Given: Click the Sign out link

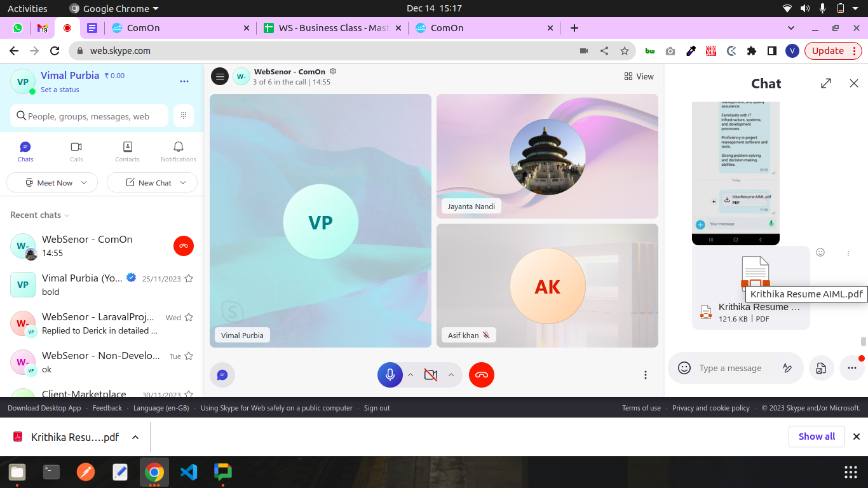Looking at the screenshot, I should coord(377,408).
